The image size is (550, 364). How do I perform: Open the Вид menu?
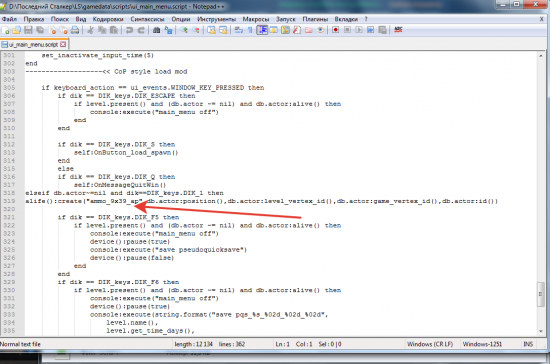pos(81,19)
